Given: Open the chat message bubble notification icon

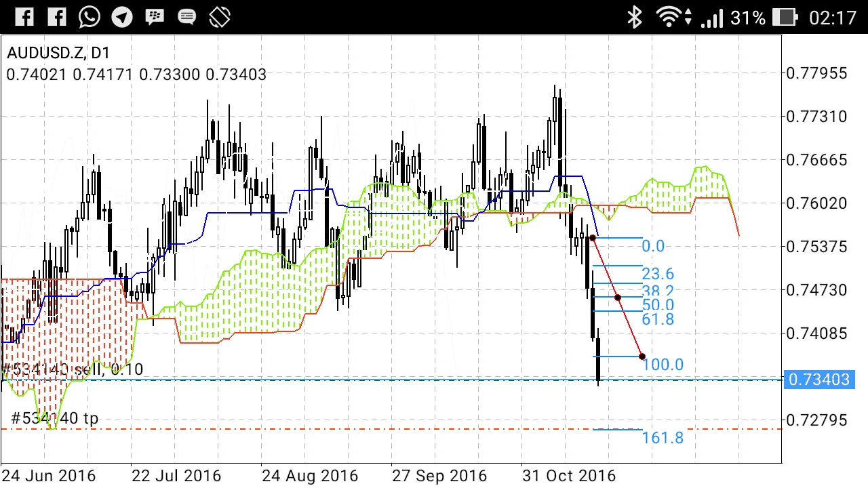Looking at the screenshot, I should [187, 18].
